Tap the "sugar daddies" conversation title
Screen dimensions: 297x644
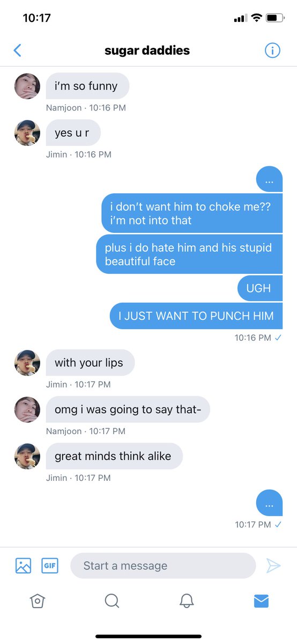point(147,51)
